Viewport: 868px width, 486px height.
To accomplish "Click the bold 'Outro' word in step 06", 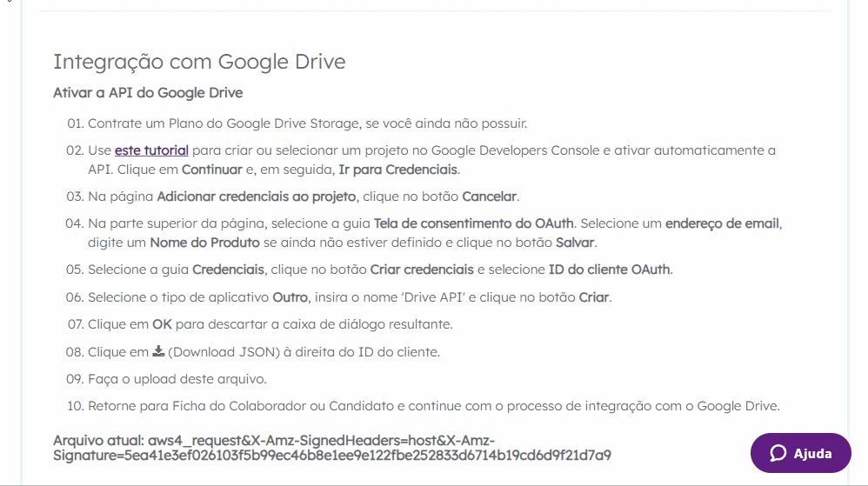I will (290, 297).
